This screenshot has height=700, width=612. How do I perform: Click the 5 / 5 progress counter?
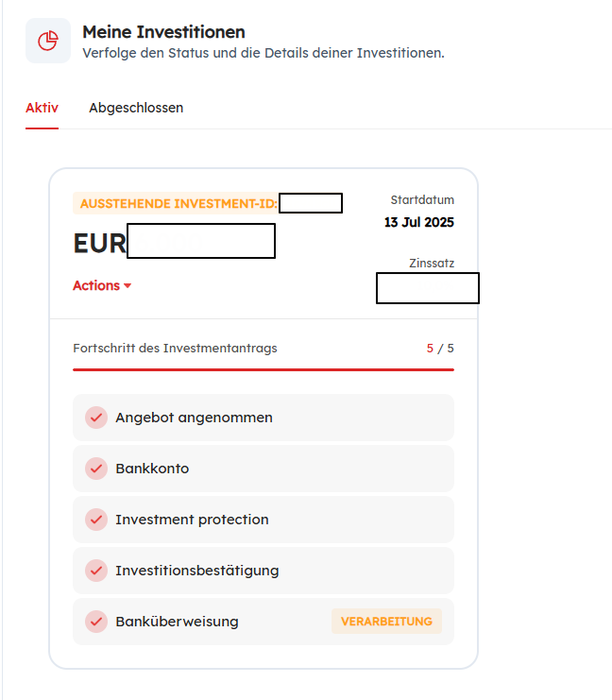tap(440, 349)
